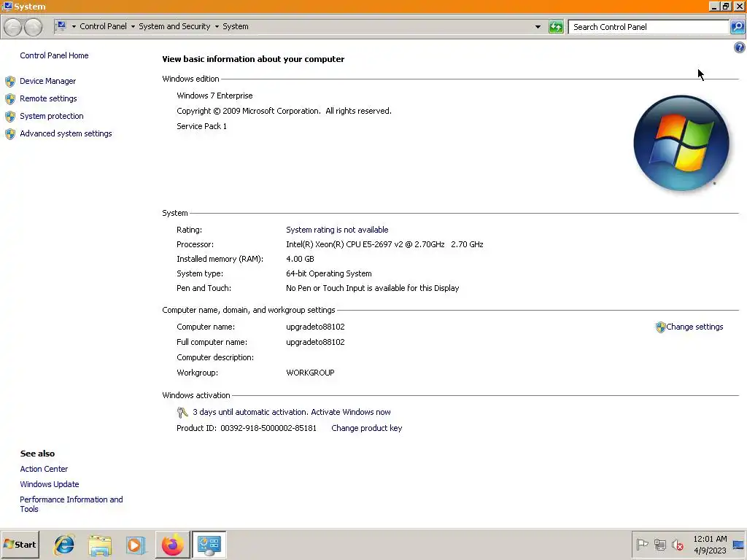Image resolution: width=747 pixels, height=560 pixels.
Task: Click the System title bar icon
Action: [7, 6]
